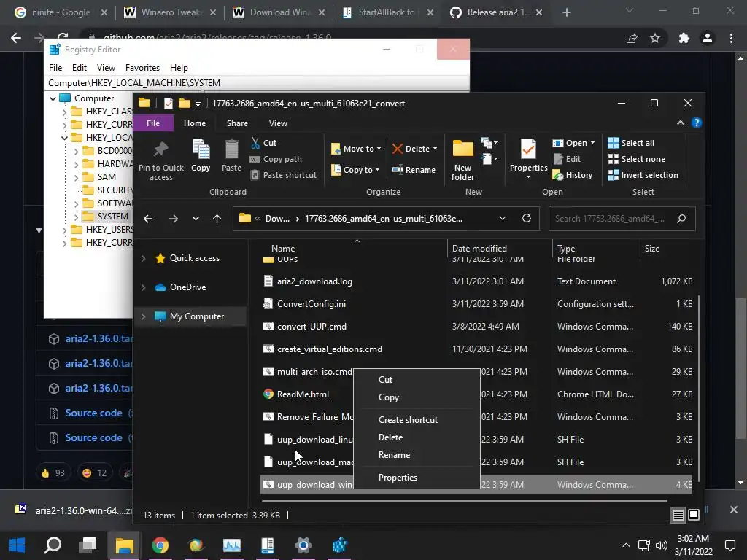Open Chrome from the taskbar

160,545
